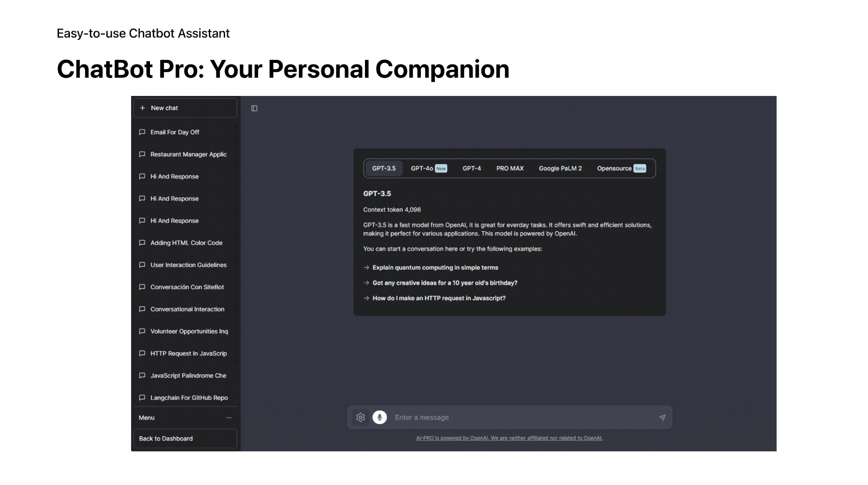Expand the Google PaLM 2 model option
The width and height of the screenshot is (868, 485).
point(559,168)
